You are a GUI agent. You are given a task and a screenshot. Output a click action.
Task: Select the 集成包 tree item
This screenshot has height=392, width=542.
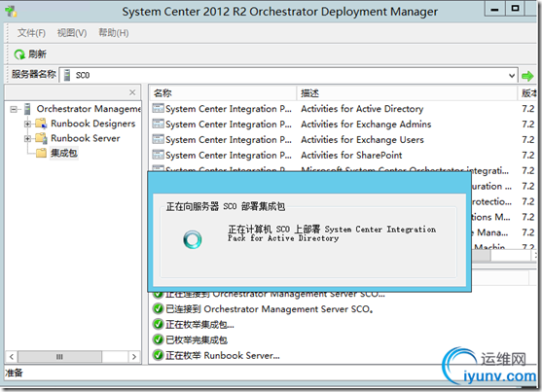pos(64,153)
